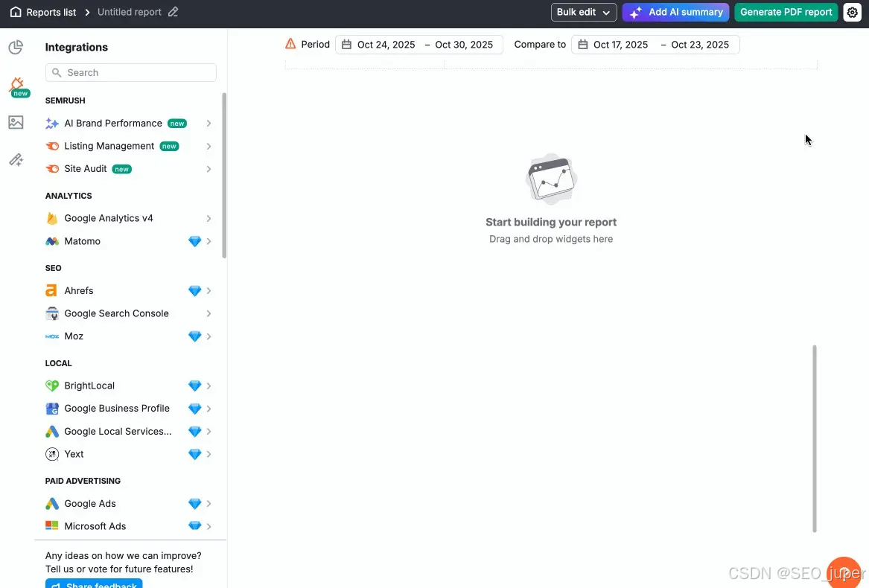Viewport: 869px width, 588px height.
Task: Click the Google Search Console label
Action: (116, 313)
